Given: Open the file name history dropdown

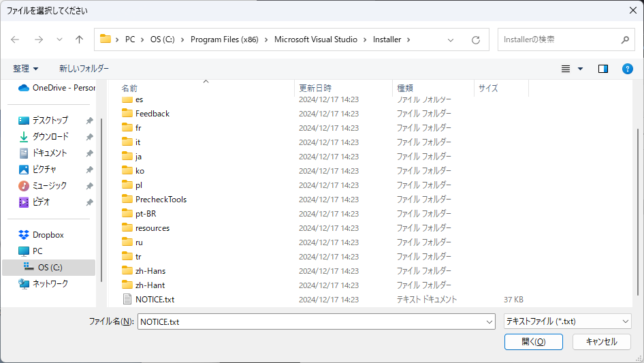Looking at the screenshot, I should (x=489, y=322).
